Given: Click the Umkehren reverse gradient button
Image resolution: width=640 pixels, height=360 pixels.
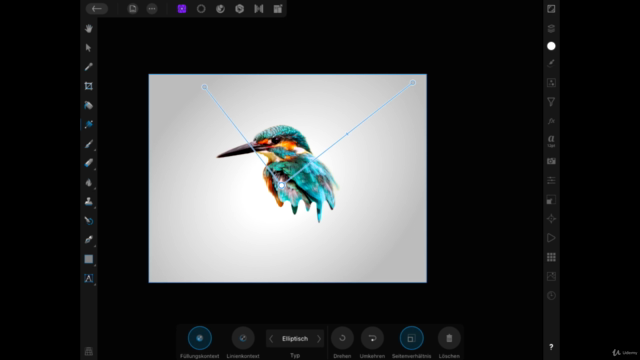Looking at the screenshot, I should [x=372, y=338].
